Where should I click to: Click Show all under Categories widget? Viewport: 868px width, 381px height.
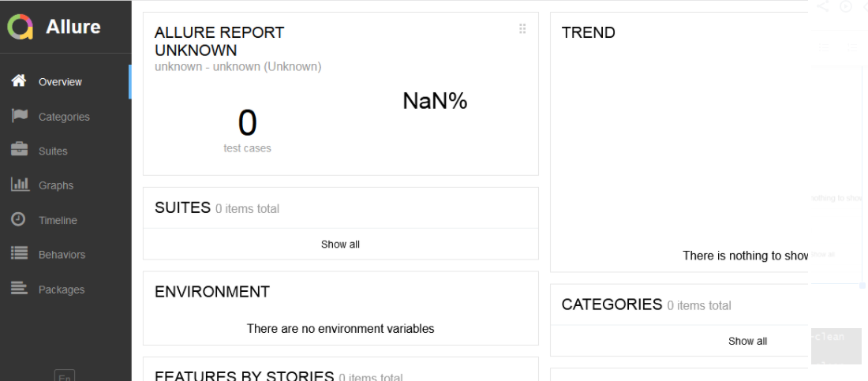pos(747,341)
